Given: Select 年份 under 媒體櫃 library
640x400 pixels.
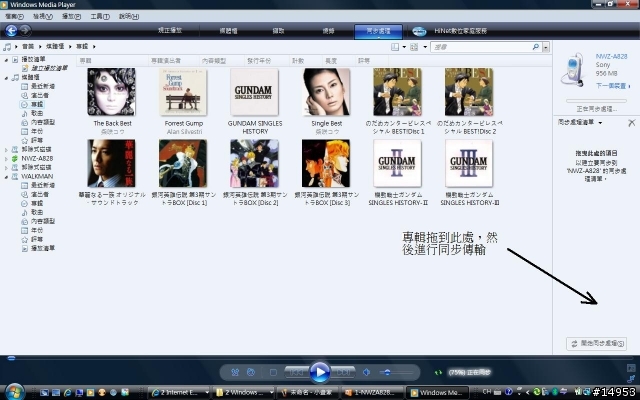Looking at the screenshot, I should 37,131.
